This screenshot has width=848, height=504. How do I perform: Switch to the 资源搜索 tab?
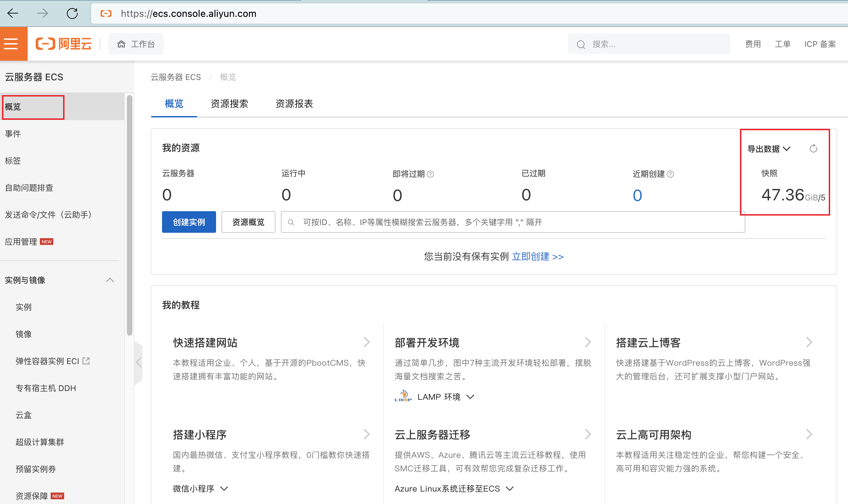pyautogui.click(x=229, y=104)
